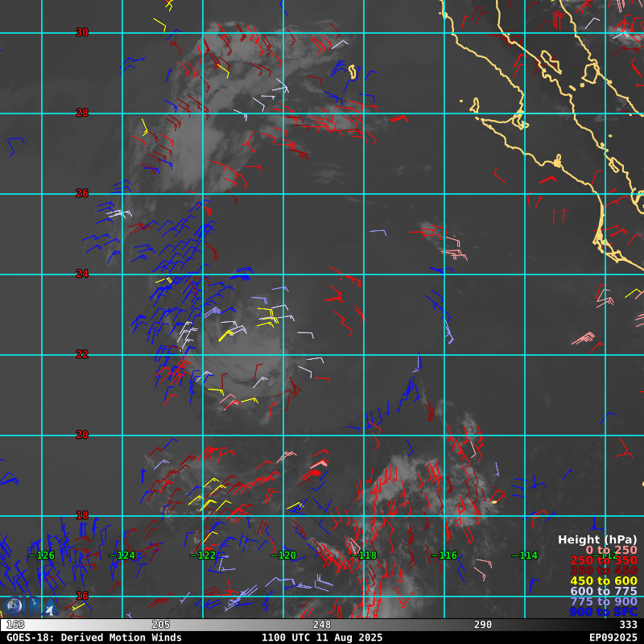This screenshot has width=644, height=644.
Task: Choose the 600 to 775 legend entry
Action: tap(604, 592)
